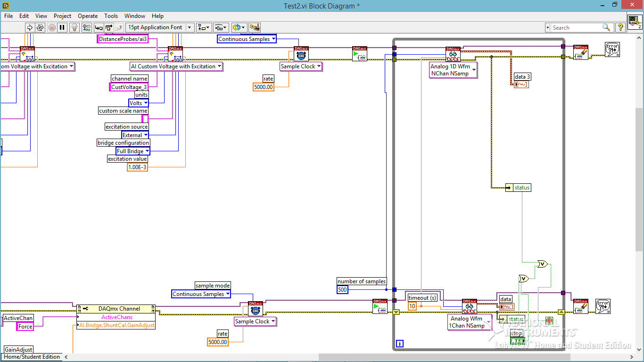Run the VI with the arrow button
644x362 pixels.
click(29, 27)
